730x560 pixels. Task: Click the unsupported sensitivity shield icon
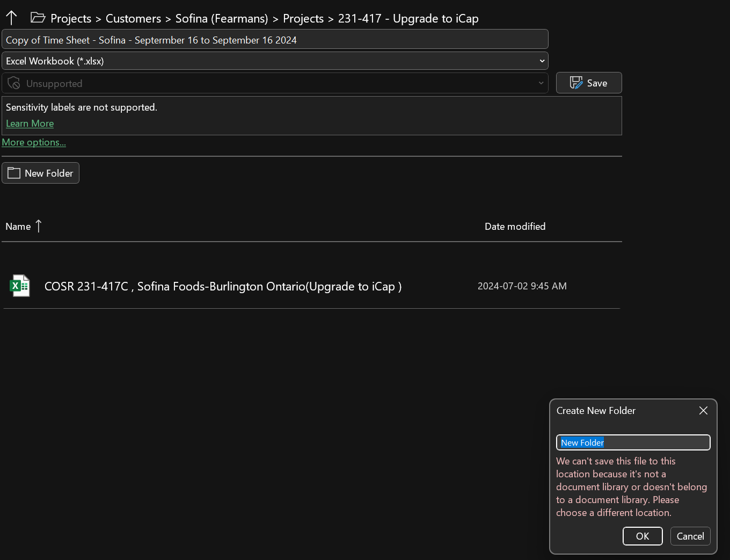(14, 83)
